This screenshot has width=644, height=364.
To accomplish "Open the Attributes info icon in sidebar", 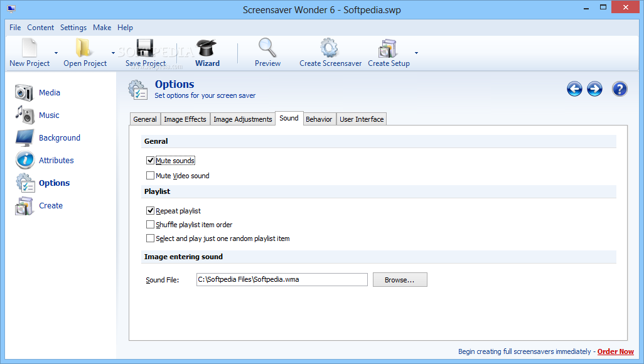I will 25,160.
